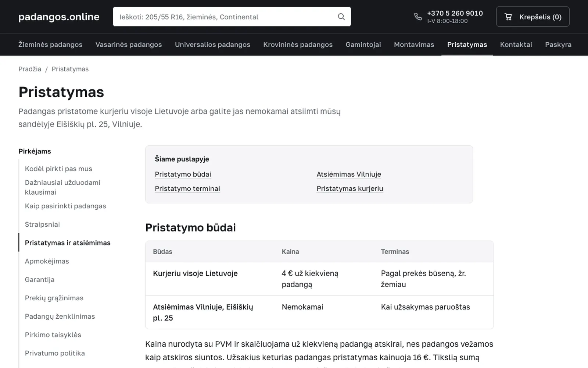Click the shopping cart icon
588x368 pixels.
pyautogui.click(x=508, y=17)
